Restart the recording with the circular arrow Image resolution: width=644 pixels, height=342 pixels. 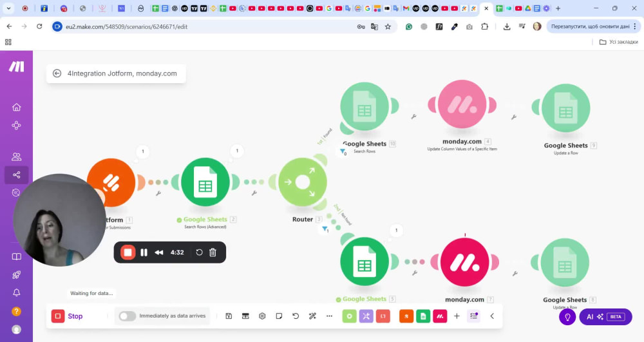click(x=199, y=252)
